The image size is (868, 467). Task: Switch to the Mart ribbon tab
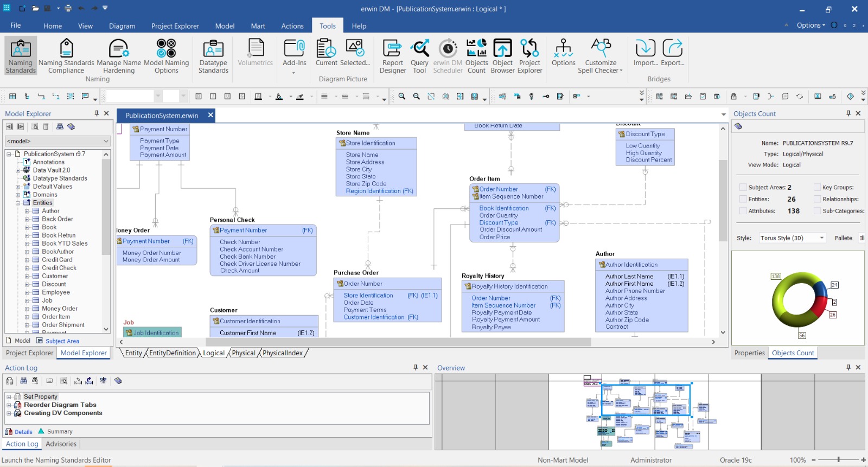point(258,26)
